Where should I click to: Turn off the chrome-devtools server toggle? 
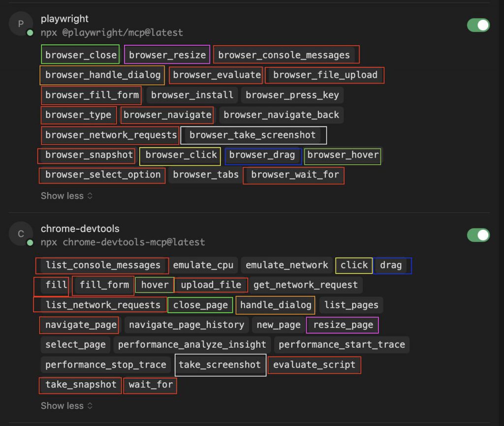click(x=478, y=235)
